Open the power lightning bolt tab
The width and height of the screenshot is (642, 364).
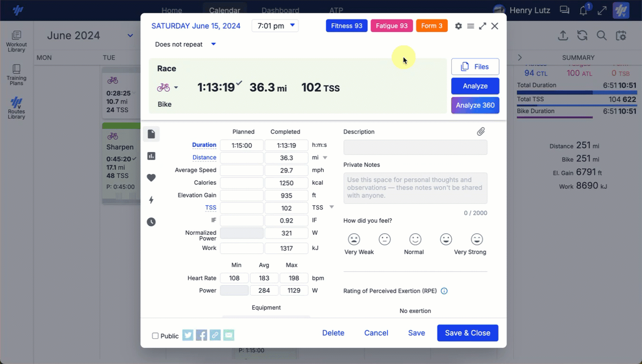pyautogui.click(x=151, y=200)
